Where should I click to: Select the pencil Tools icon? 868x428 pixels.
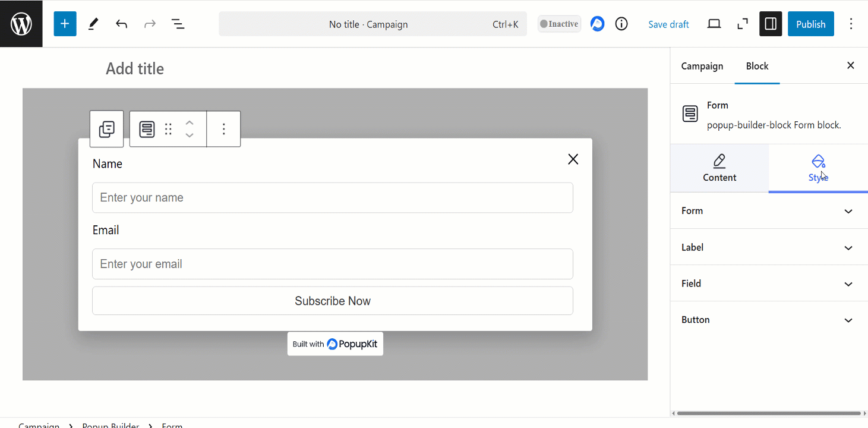(93, 24)
